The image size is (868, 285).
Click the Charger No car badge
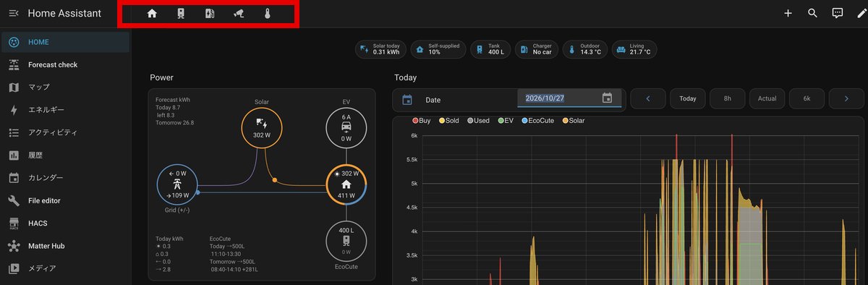(x=537, y=49)
